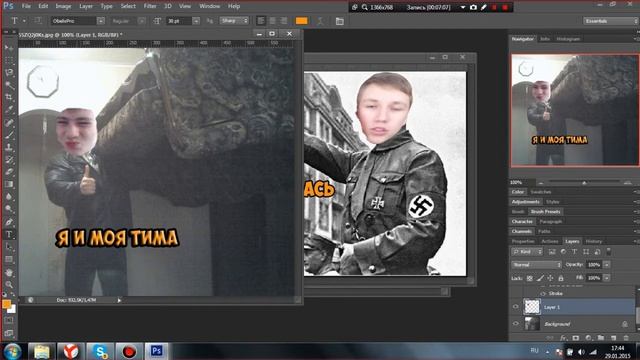640x360 pixels.
Task: Toggle text orientation icon
Action: [38, 21]
